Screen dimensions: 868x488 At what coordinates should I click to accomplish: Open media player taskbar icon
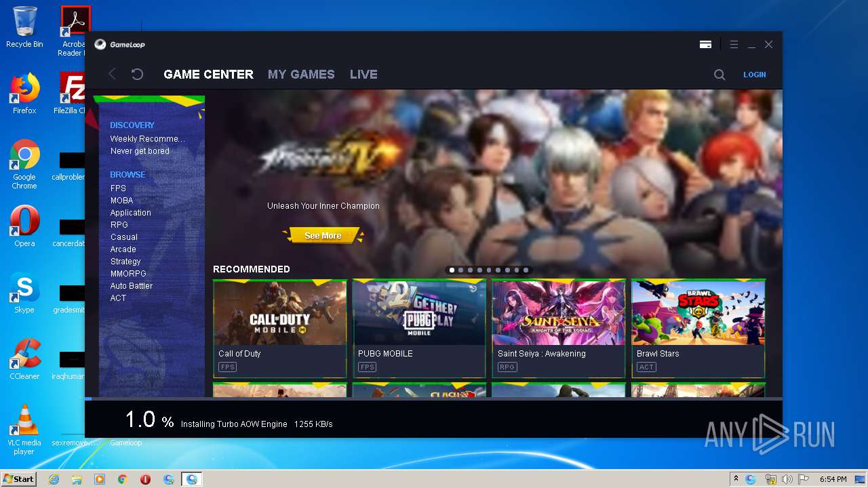pos(100,479)
